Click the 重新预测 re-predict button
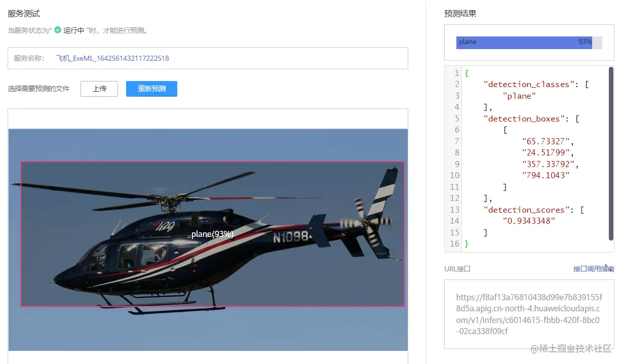This screenshot has width=622, height=364. (x=151, y=89)
